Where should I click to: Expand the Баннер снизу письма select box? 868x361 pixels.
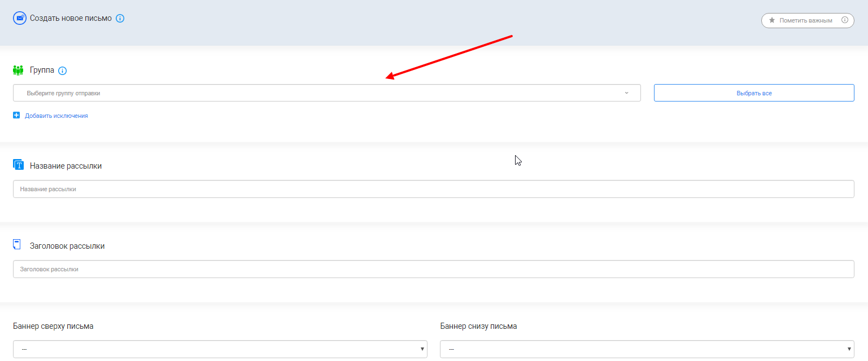pyautogui.click(x=647, y=349)
